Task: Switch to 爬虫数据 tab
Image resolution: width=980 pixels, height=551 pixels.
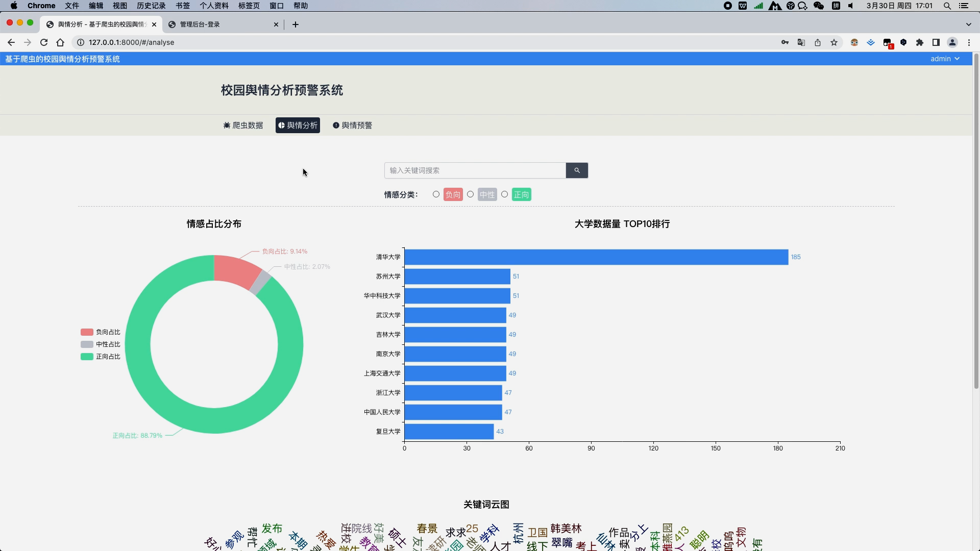Action: [243, 126]
